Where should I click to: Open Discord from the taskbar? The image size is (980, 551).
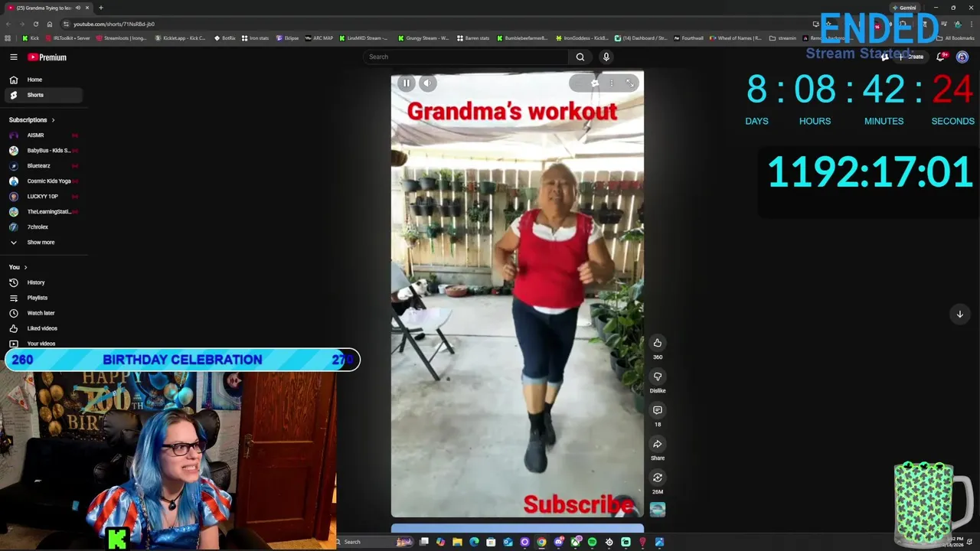tap(559, 542)
